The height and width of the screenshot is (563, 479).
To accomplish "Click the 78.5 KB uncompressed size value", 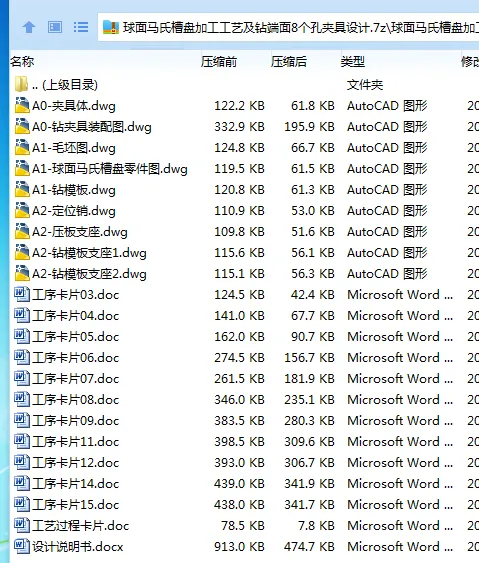I will point(243,526).
